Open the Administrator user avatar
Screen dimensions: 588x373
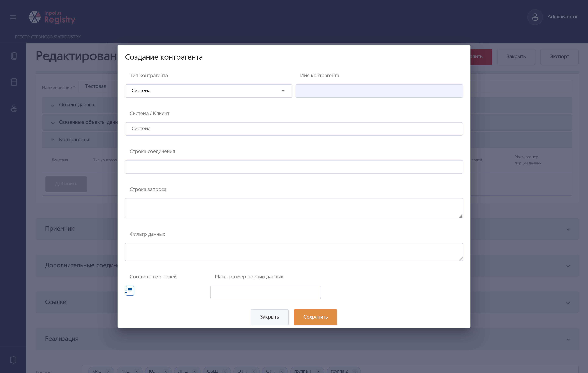pos(535,17)
